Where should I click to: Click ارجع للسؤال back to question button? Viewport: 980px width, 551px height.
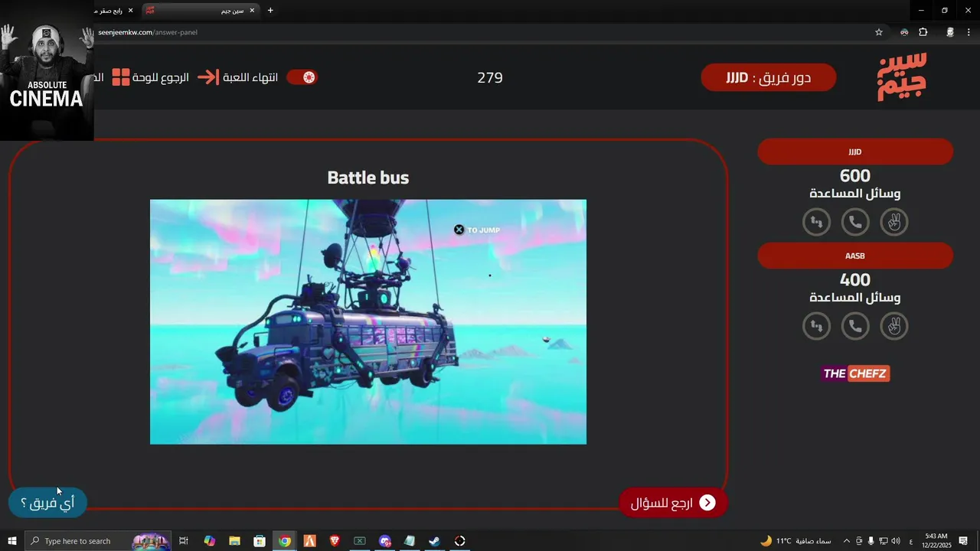tap(673, 503)
